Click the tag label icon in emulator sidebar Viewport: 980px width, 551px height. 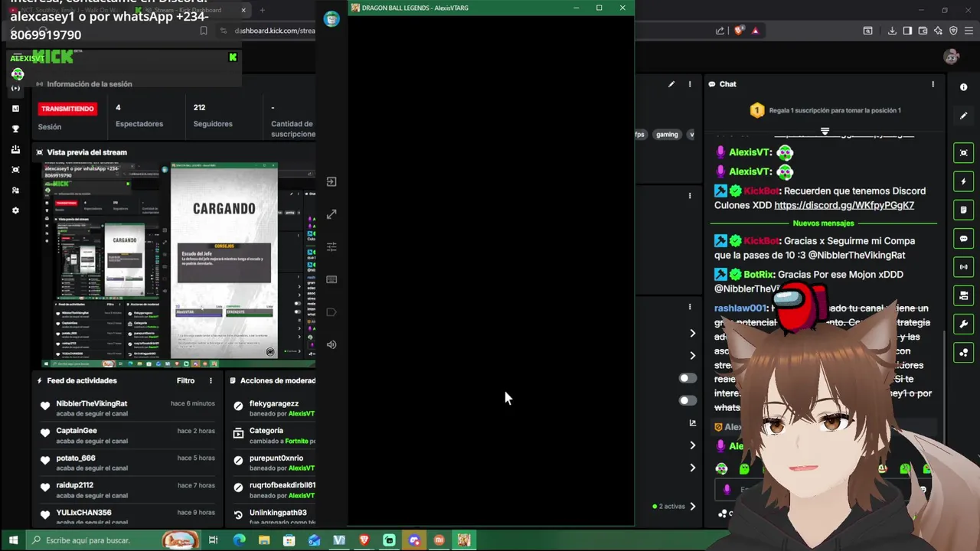pyautogui.click(x=332, y=312)
